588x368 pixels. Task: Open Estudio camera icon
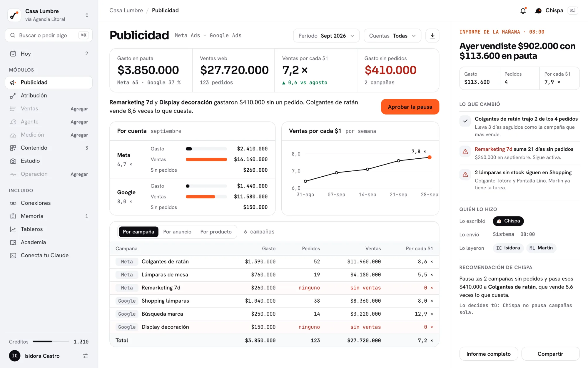13,161
